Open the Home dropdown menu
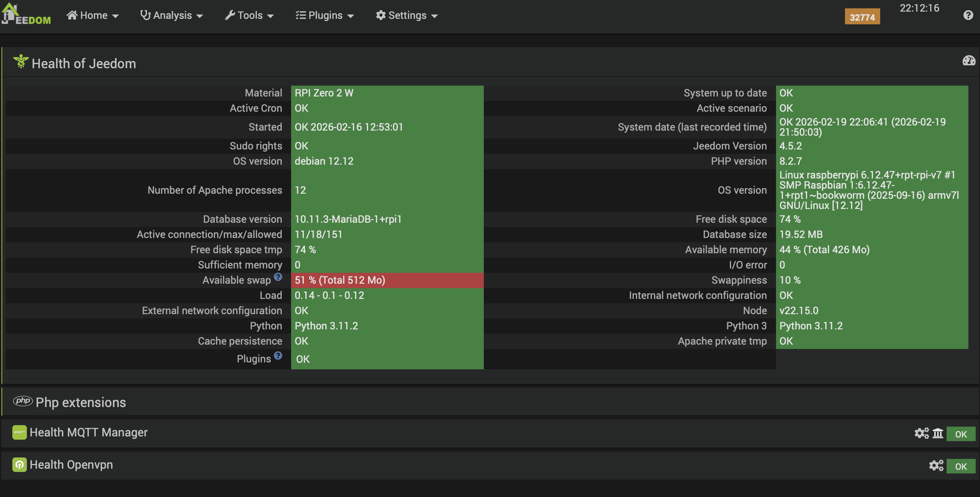 [x=93, y=15]
